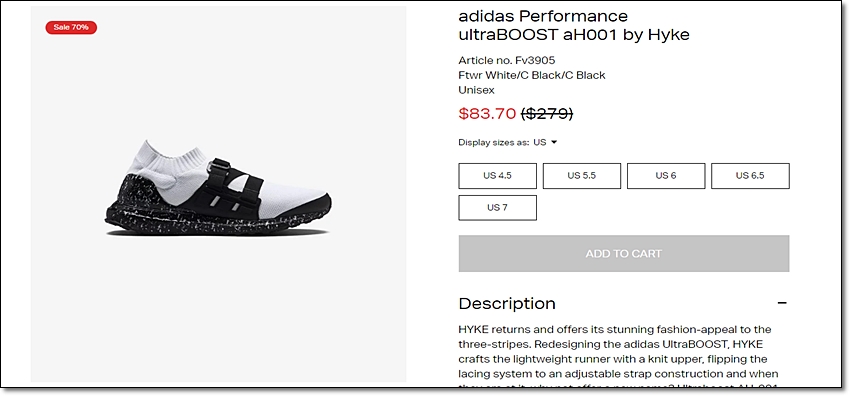The image size is (850, 396).
Task: Collapse the Description section with the minus icon
Action: (x=782, y=303)
